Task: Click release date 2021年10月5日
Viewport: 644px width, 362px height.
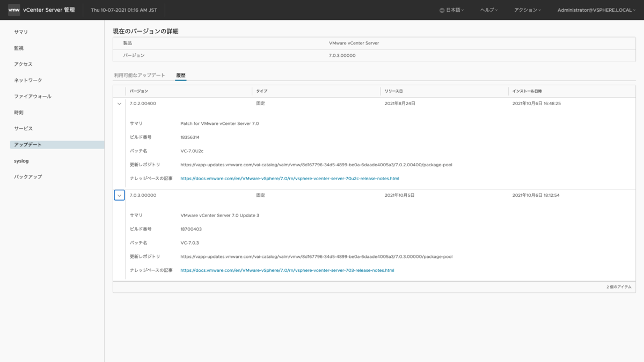Action: click(399, 195)
